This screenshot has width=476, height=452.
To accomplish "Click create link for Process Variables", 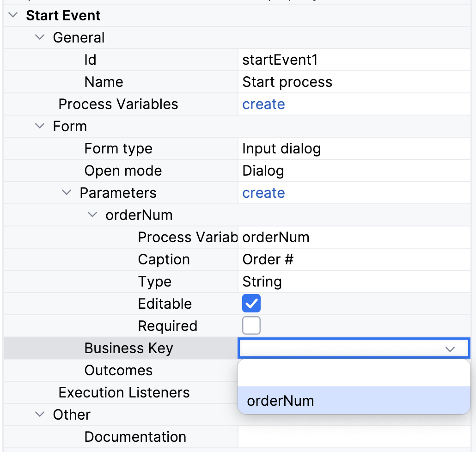I will tap(263, 104).
